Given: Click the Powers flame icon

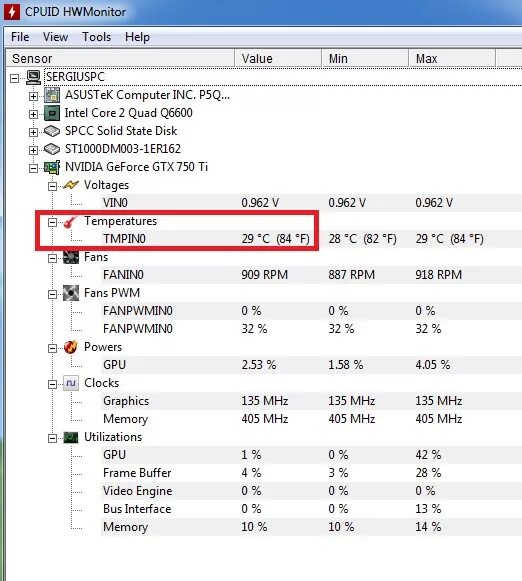Looking at the screenshot, I should point(71,347).
